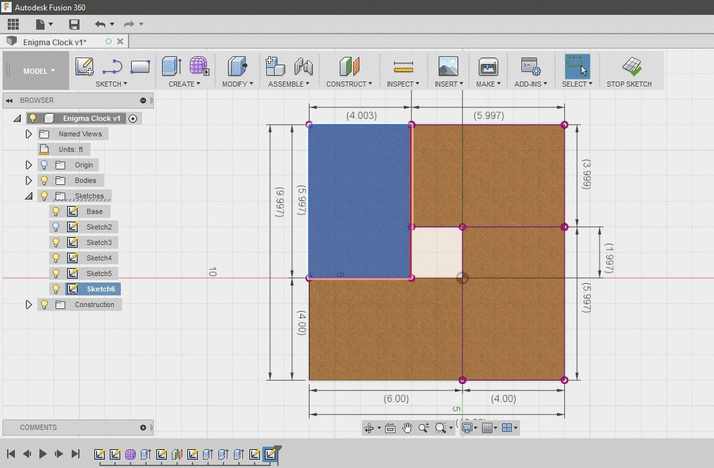Click the Zoom Window magnifier icon
Screen dimensions: 714x468
click(440, 428)
